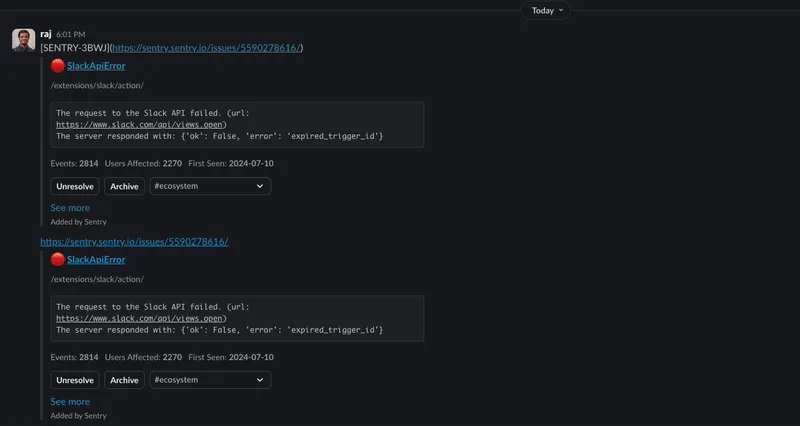Click the first Unresolve button
This screenshot has width=800, height=426.
click(x=74, y=186)
